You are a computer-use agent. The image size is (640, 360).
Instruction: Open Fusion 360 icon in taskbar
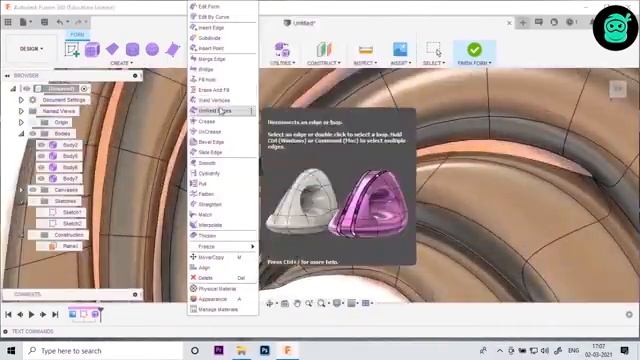[x=287, y=351]
